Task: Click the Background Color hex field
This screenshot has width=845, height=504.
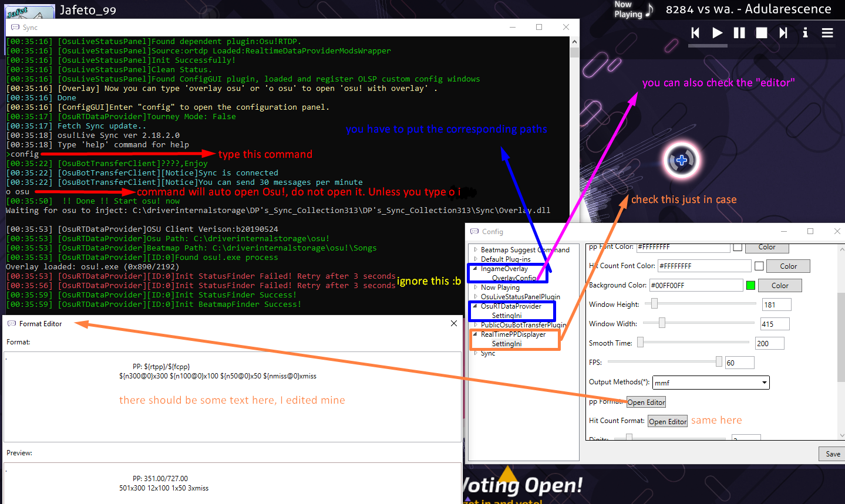Action: tap(696, 285)
